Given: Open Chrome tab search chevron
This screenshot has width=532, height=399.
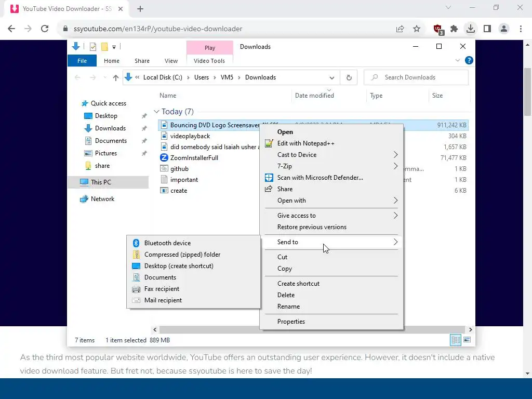Looking at the screenshot, I should [x=448, y=7].
